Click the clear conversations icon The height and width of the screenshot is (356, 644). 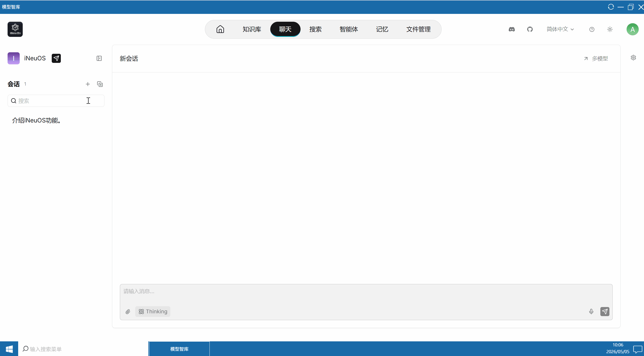click(x=100, y=84)
